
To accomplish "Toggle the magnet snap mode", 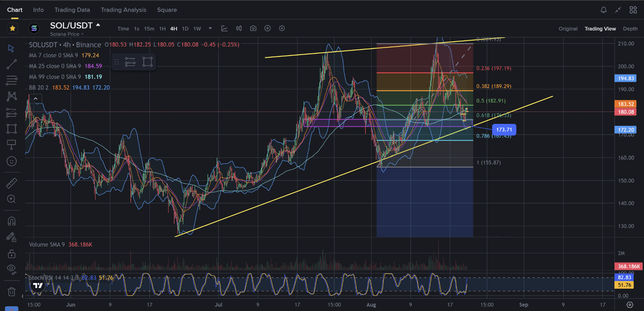I will (x=11, y=221).
